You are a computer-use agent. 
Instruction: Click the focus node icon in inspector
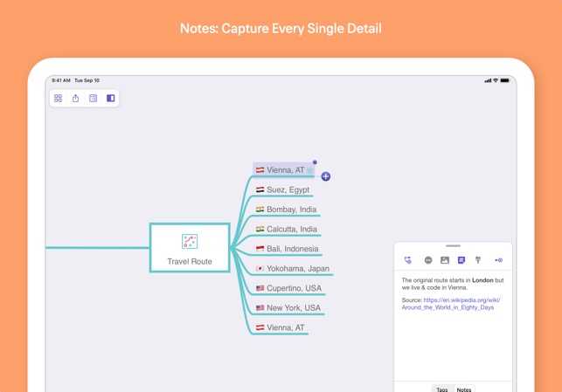click(x=498, y=260)
